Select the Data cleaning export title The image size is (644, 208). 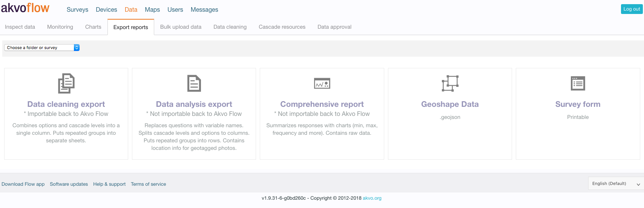point(66,104)
